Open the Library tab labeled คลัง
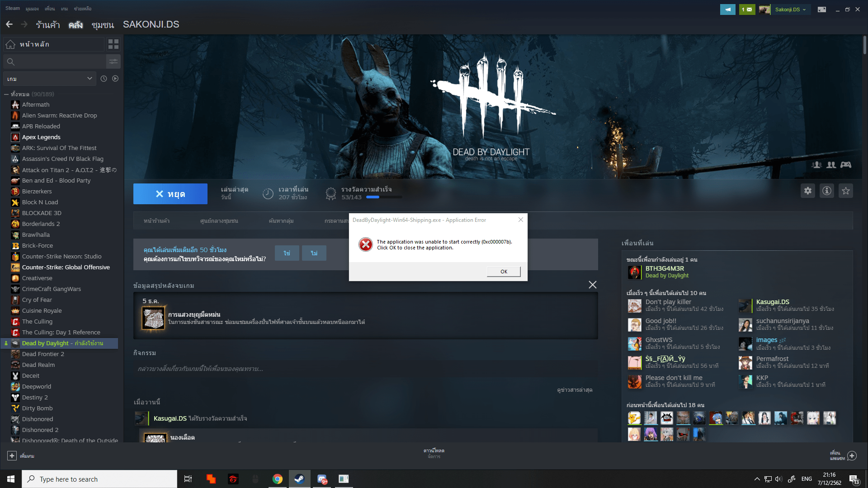Viewport: 868px width, 488px height. tap(75, 24)
